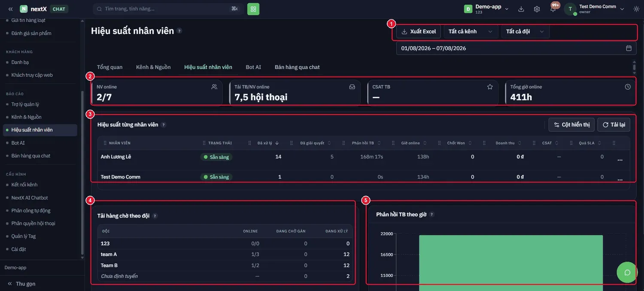Open the date range picker showing 01/08/2026 – 07/08/2026
The height and width of the screenshot is (291, 644).
516,48
